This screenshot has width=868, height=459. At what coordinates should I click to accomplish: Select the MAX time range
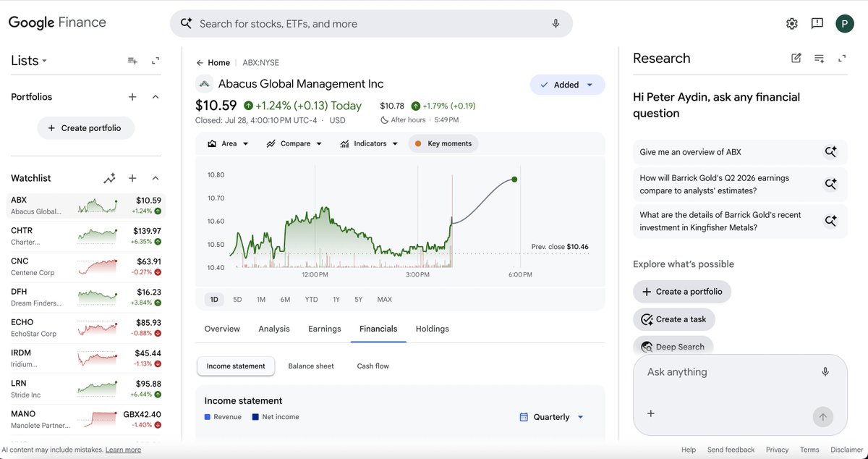tap(385, 300)
